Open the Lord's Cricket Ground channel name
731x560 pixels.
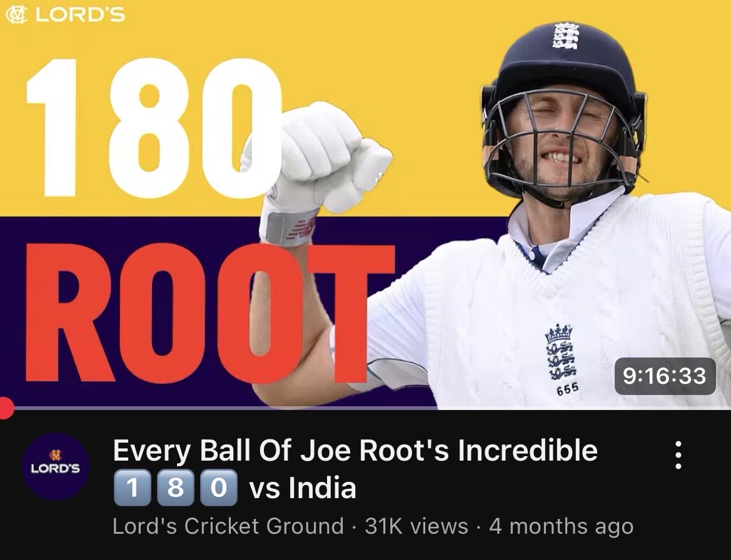pyautogui.click(x=228, y=526)
